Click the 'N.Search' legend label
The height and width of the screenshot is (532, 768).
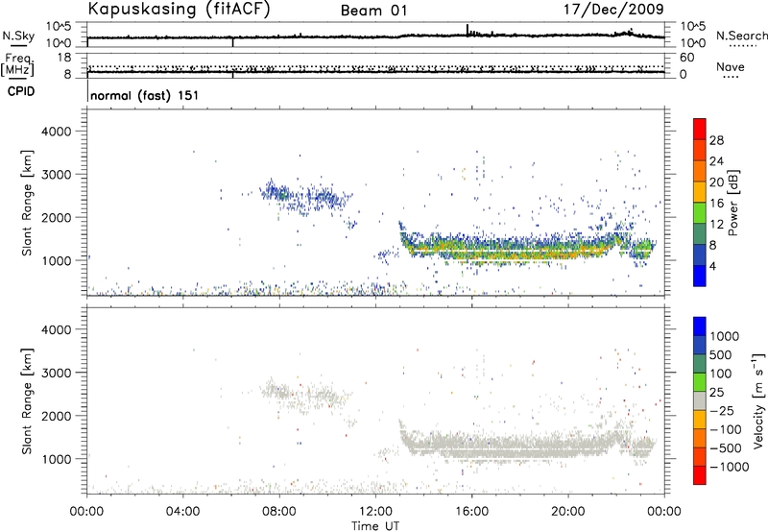pos(741,36)
